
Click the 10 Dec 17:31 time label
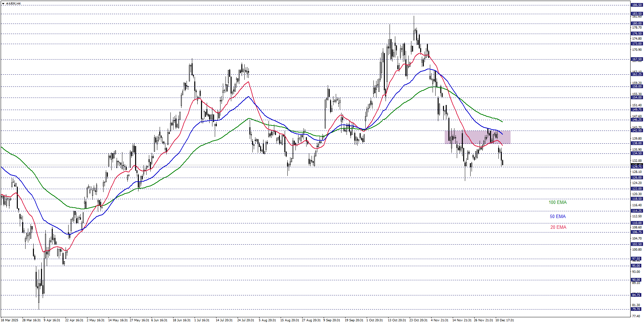(x=505, y=320)
